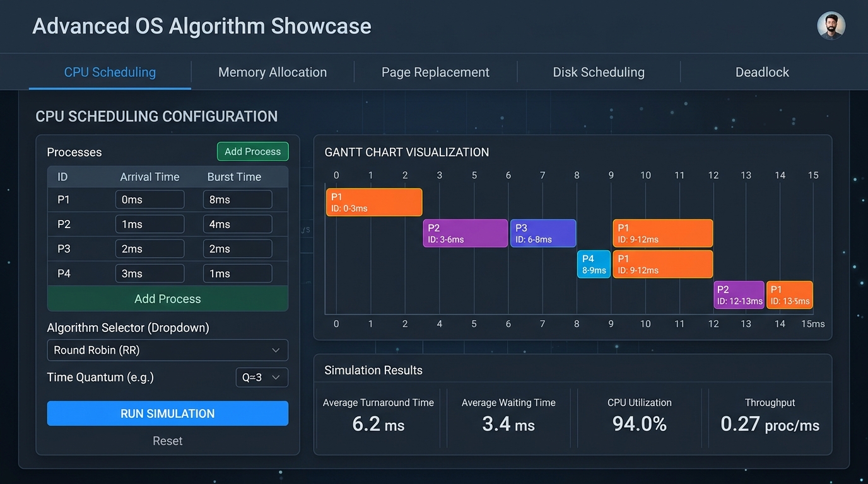Click the Time Quantum (e.g.) label
The height and width of the screenshot is (484, 868).
pyautogui.click(x=100, y=377)
